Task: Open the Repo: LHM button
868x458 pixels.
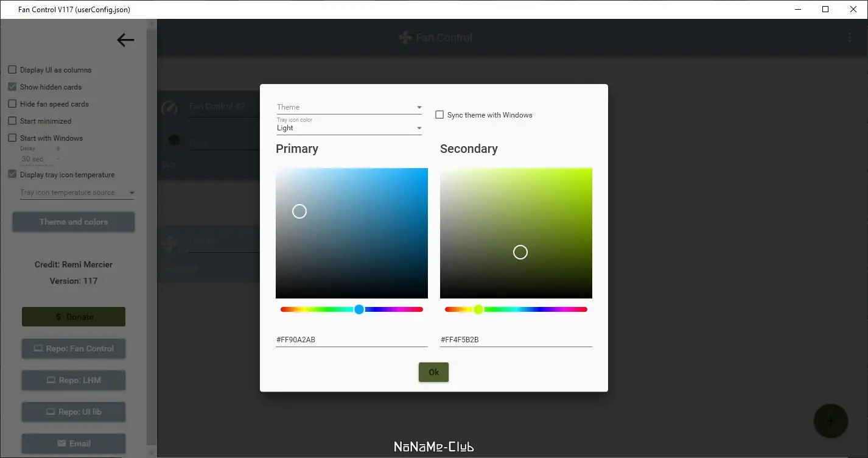Action: [74, 380]
